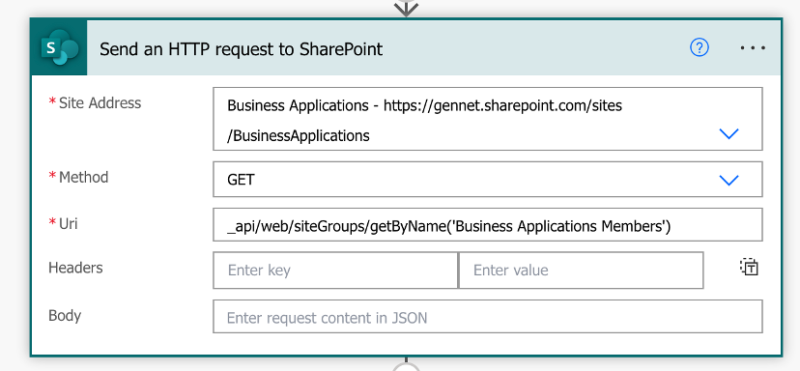Click the insert step circle below the card
The height and width of the screenshot is (371, 800).
pyautogui.click(x=406, y=367)
